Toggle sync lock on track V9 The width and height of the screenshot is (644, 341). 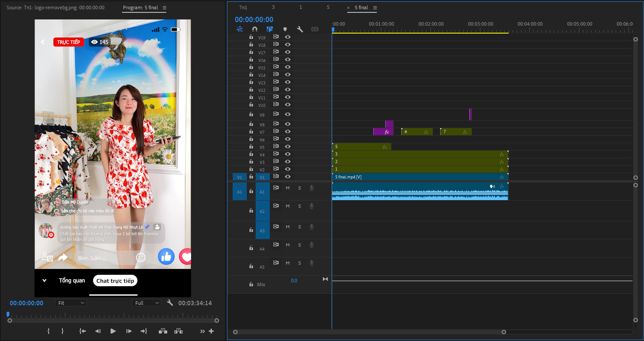[x=276, y=114]
